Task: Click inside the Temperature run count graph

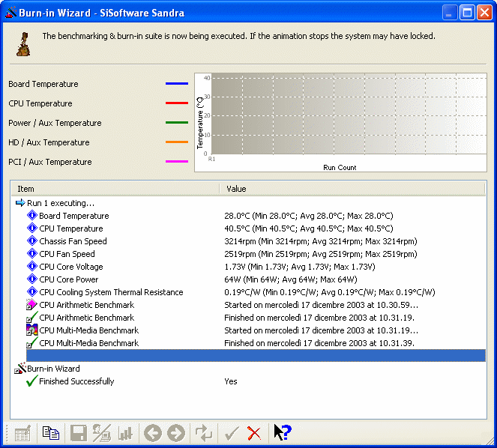Action: click(x=349, y=114)
